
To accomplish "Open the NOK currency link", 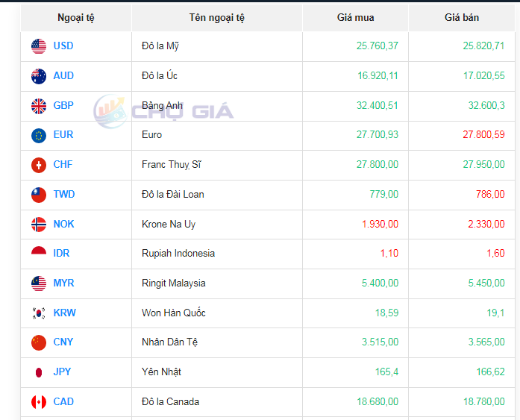I will coord(63,224).
